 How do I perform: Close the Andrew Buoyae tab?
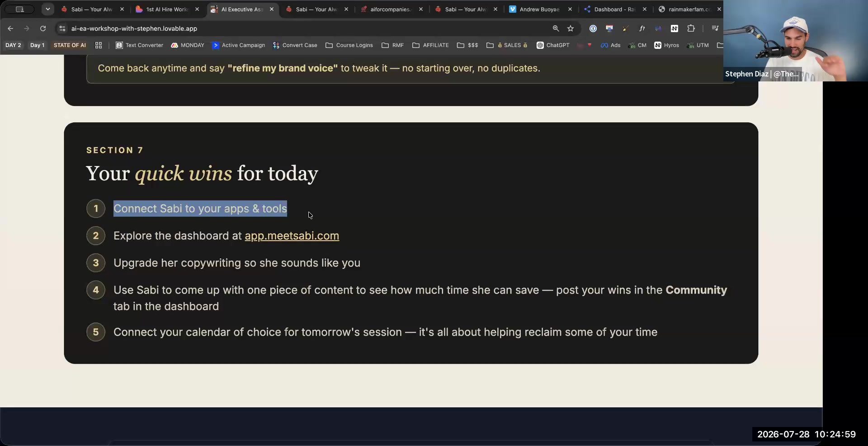click(570, 9)
